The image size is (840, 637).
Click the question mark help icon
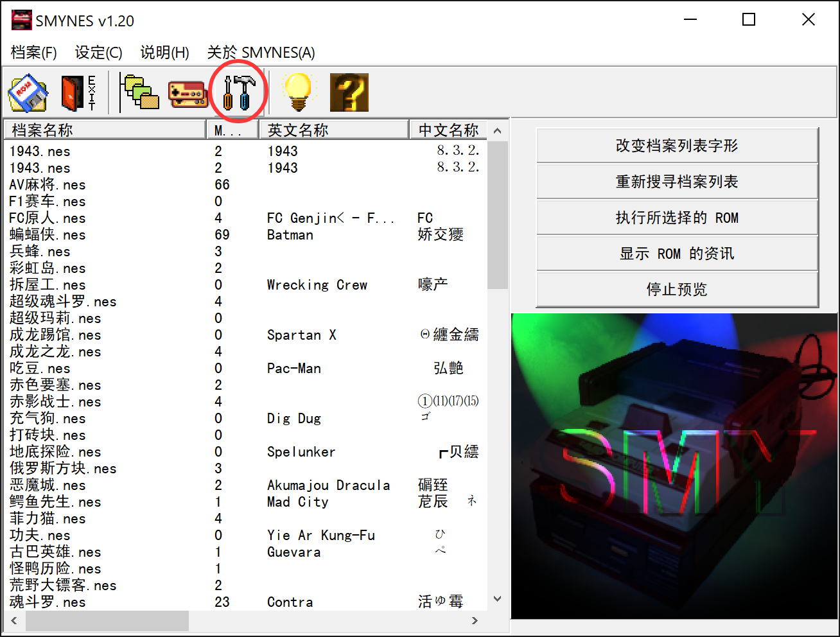tap(349, 92)
